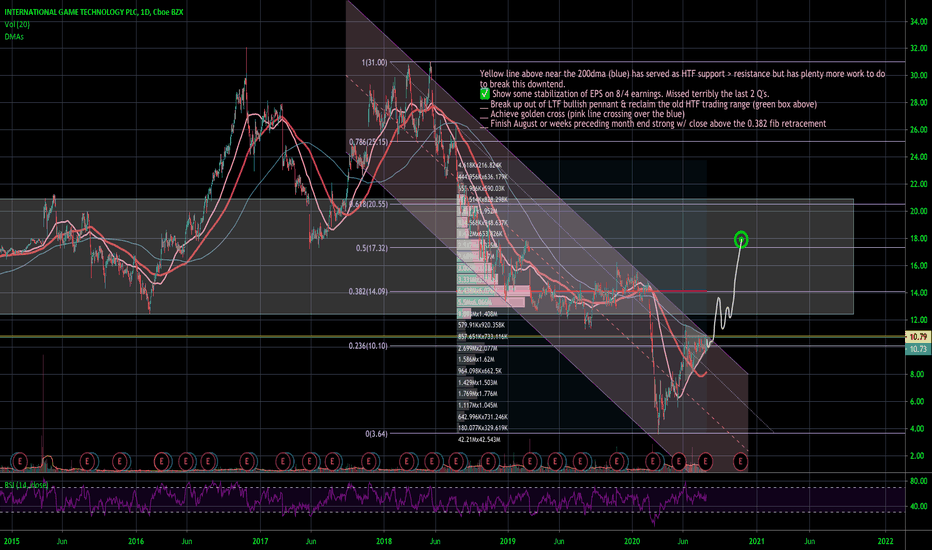Click 2019 on the time axis
The image size is (932, 550).
(507, 541)
